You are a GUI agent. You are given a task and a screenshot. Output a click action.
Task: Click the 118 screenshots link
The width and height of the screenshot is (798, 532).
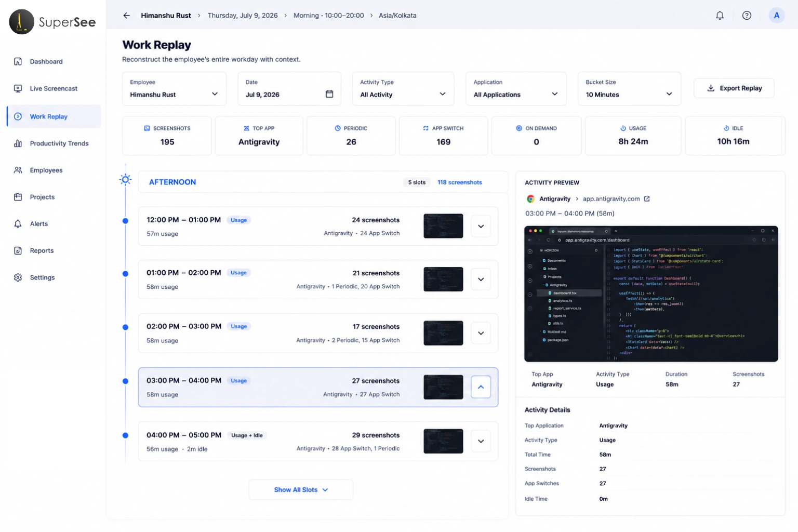point(459,182)
